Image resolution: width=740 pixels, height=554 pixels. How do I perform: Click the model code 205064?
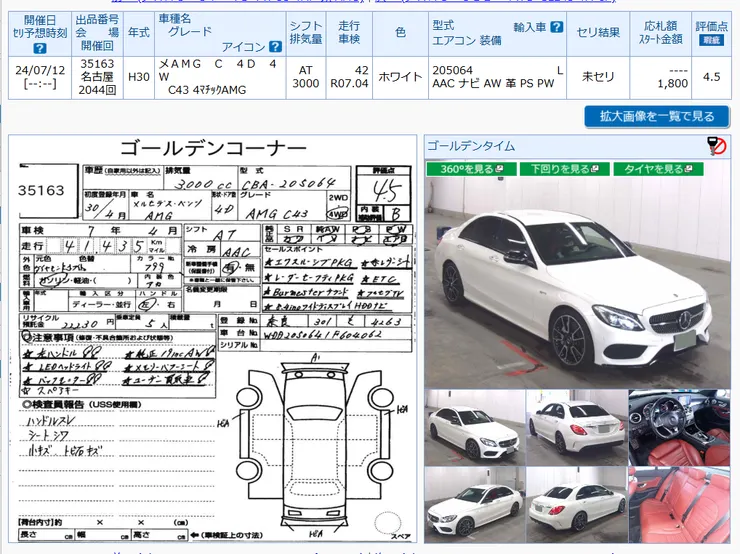(453, 70)
